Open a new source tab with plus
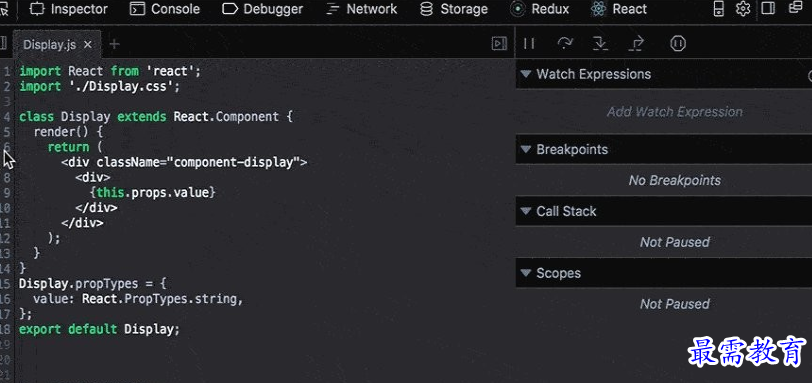This screenshot has height=383, width=812. 114,45
